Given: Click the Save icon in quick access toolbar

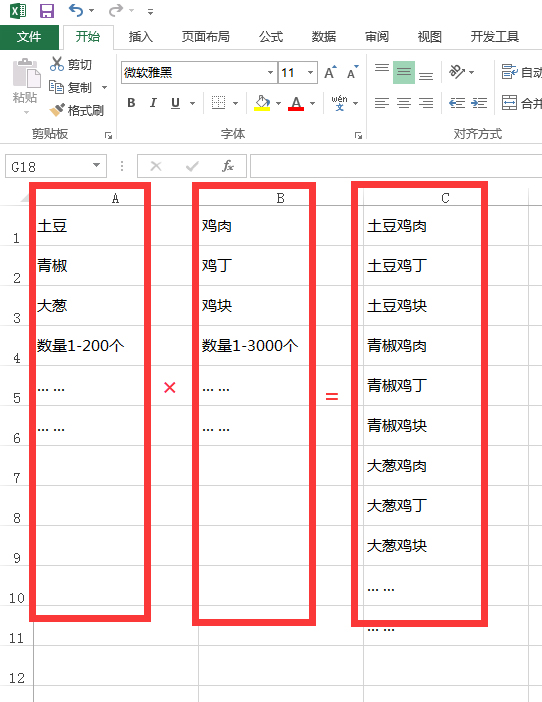Looking at the screenshot, I should pos(47,10).
